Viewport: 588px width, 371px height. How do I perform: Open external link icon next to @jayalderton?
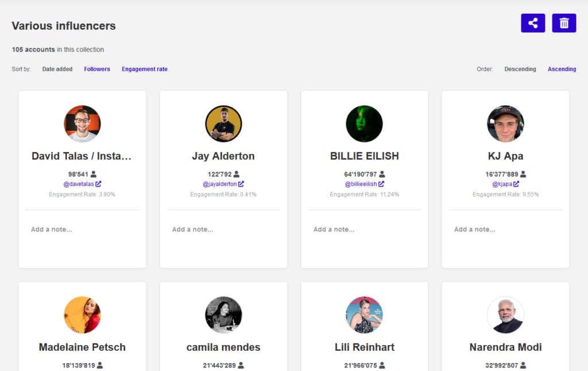coord(241,184)
